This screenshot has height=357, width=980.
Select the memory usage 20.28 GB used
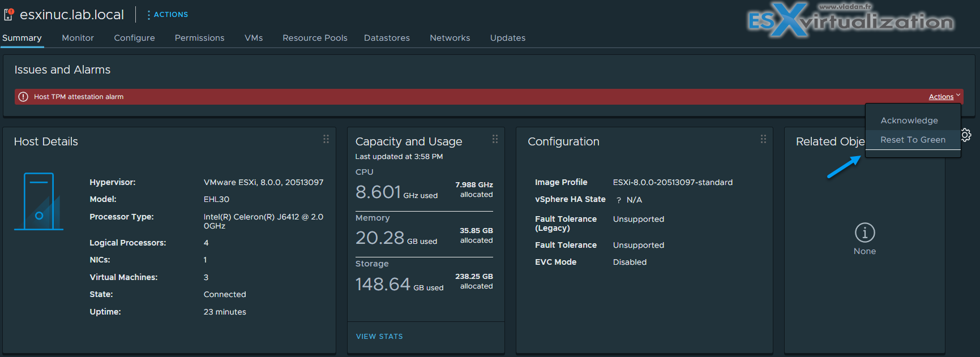[396, 238]
